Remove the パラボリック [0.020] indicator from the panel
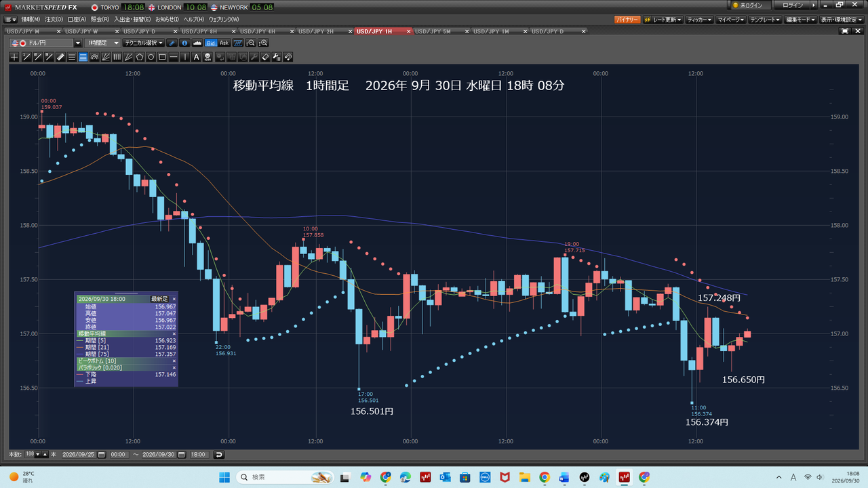The width and height of the screenshot is (868, 488). pyautogui.click(x=174, y=368)
